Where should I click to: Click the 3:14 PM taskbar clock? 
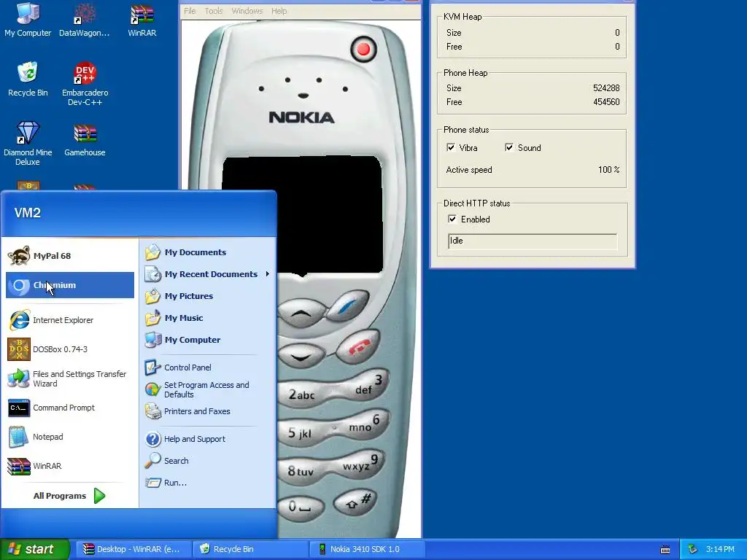[720, 549]
